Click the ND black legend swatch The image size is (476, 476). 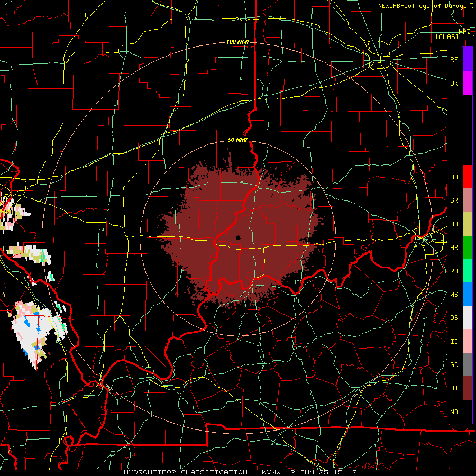tap(467, 411)
